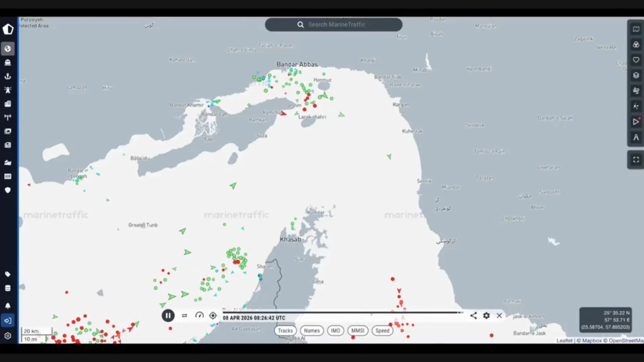
Task: Click the Search MarineTraffic field
Action: (x=333, y=24)
